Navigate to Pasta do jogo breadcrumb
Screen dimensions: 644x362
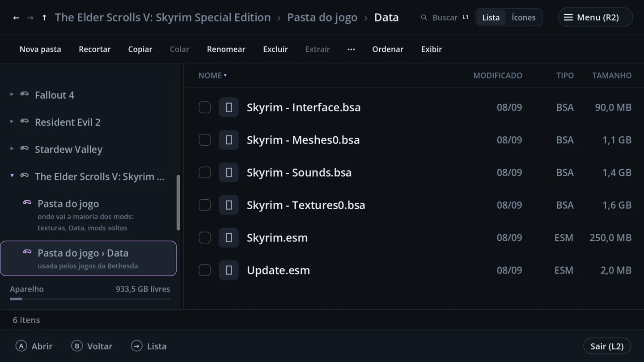322,17
